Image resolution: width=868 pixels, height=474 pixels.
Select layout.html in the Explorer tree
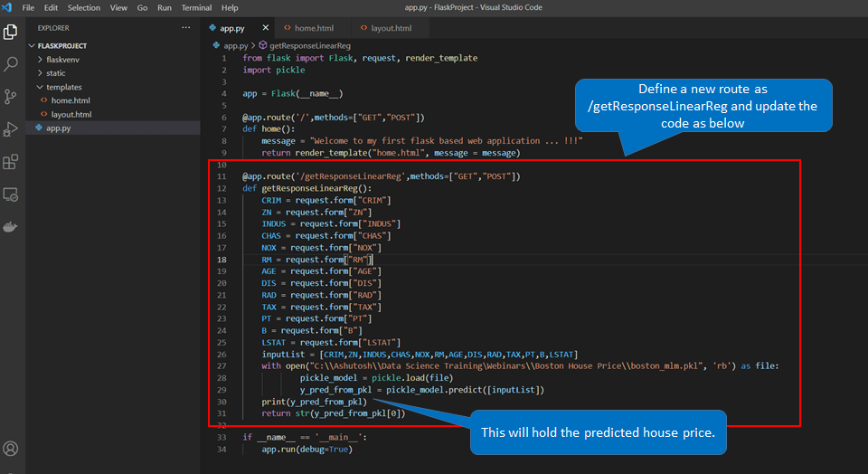pyautogui.click(x=71, y=115)
